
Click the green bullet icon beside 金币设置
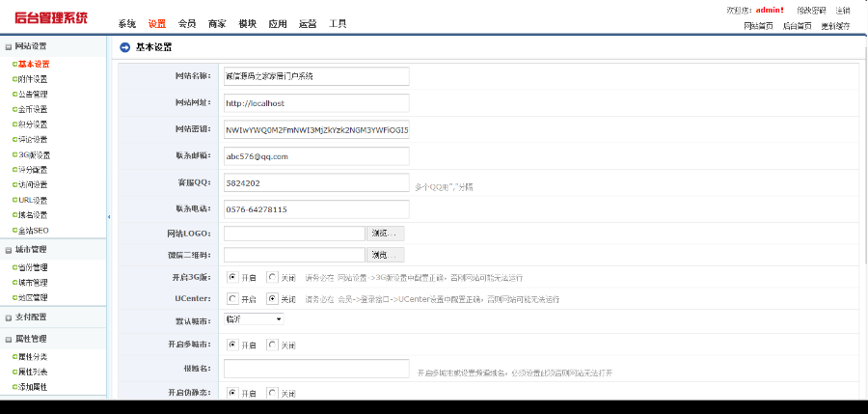pyautogui.click(x=14, y=109)
